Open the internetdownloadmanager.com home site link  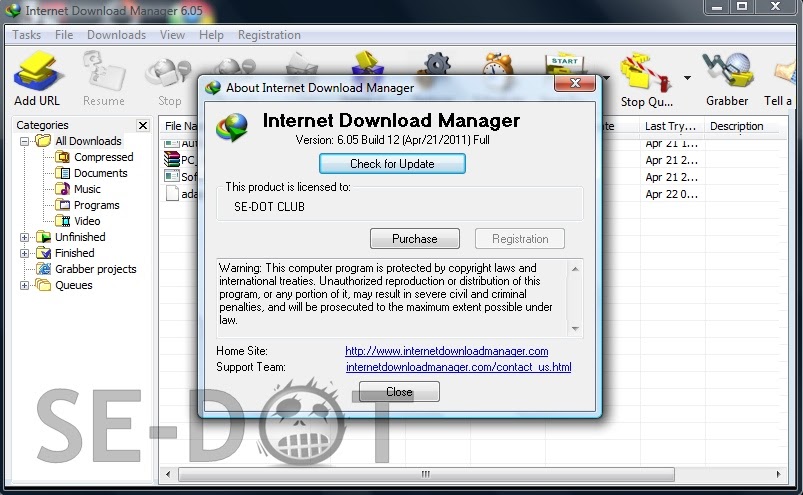447,351
